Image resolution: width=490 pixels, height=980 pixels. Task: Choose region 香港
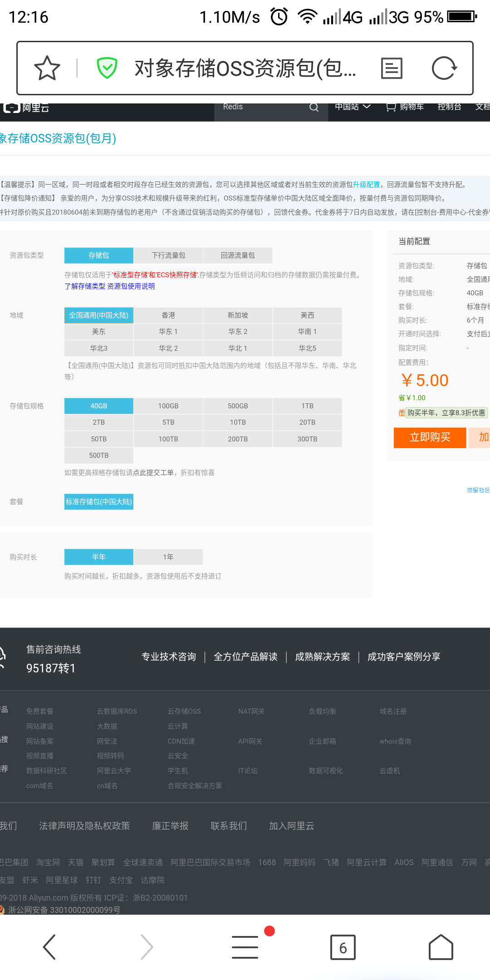tap(168, 315)
